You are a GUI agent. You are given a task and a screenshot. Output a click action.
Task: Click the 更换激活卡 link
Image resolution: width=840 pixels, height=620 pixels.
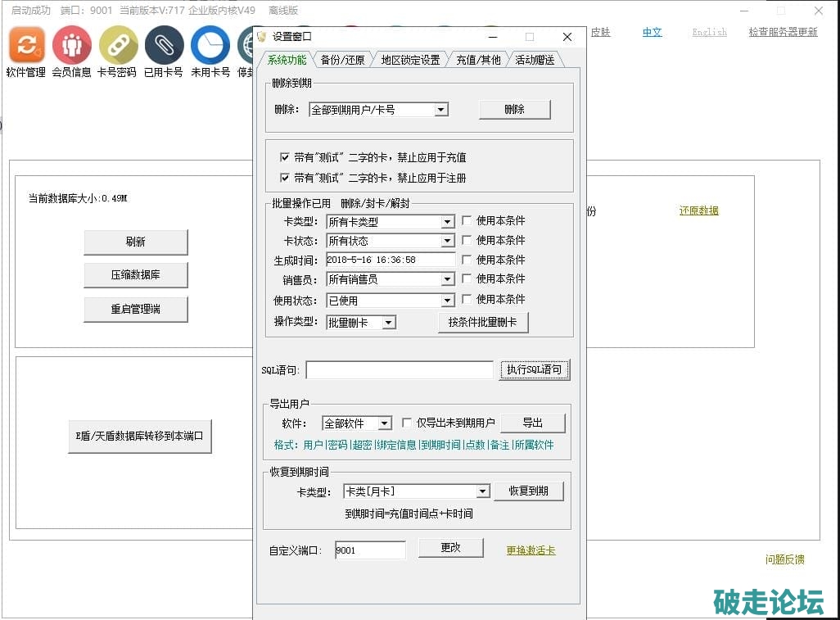pos(531,550)
